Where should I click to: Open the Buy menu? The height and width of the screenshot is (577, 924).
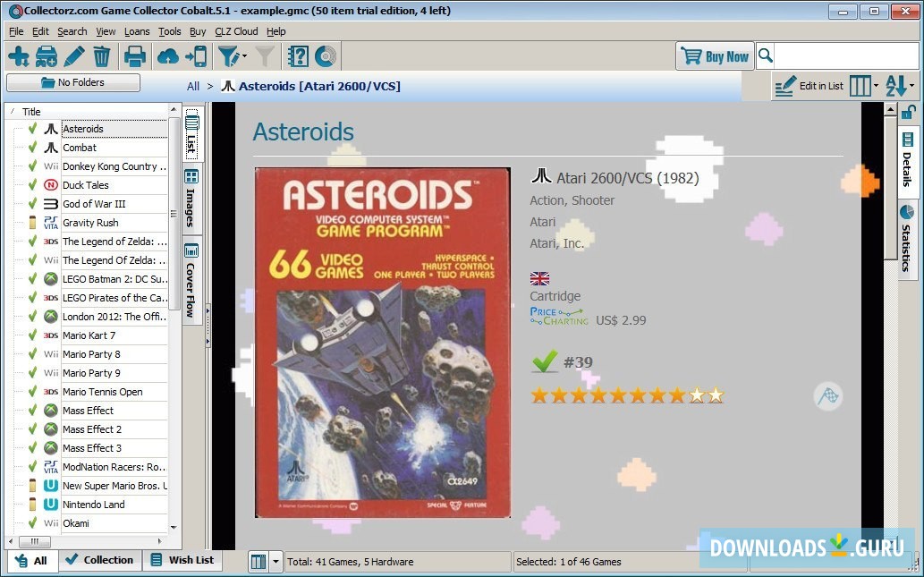tap(198, 31)
